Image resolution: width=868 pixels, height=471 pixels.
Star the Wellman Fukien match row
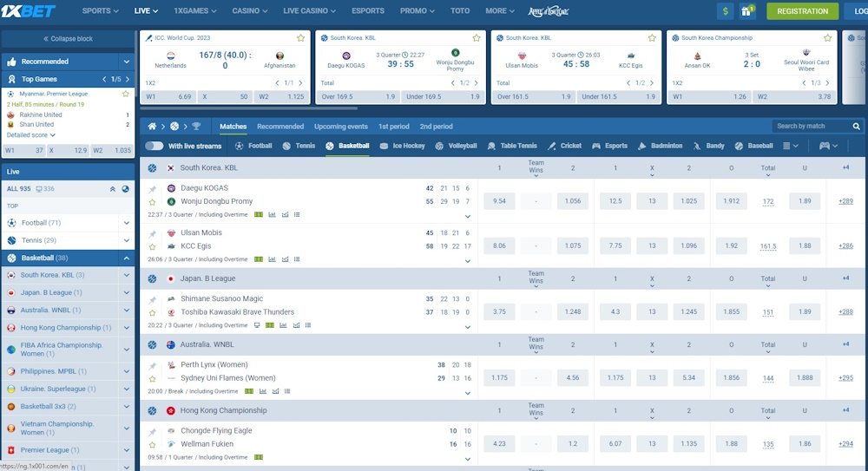point(152,445)
